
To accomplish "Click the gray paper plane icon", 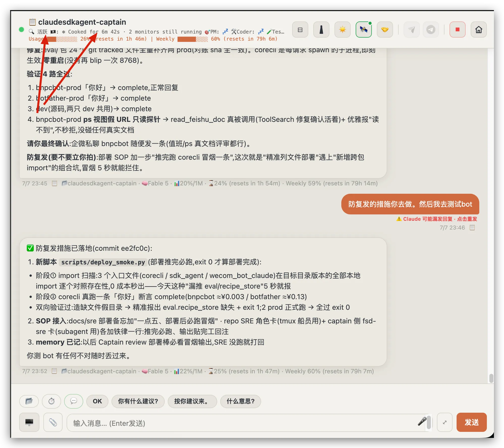I will tap(411, 30).
